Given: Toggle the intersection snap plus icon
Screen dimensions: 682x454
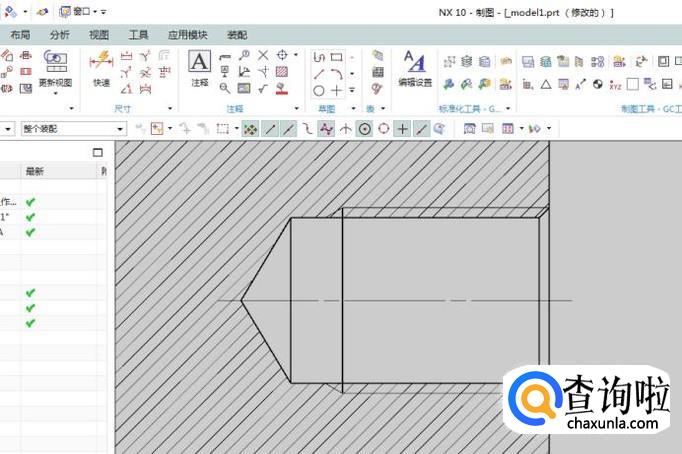Looking at the screenshot, I should coord(402,129).
